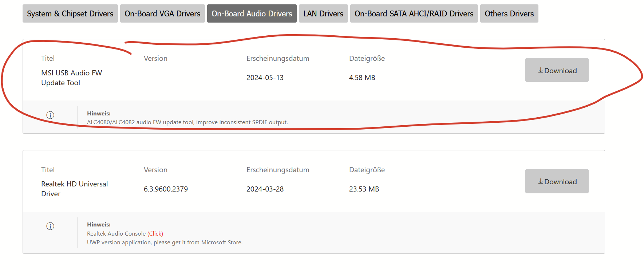Open the LAN Drivers tab
644x276 pixels.
323,13
